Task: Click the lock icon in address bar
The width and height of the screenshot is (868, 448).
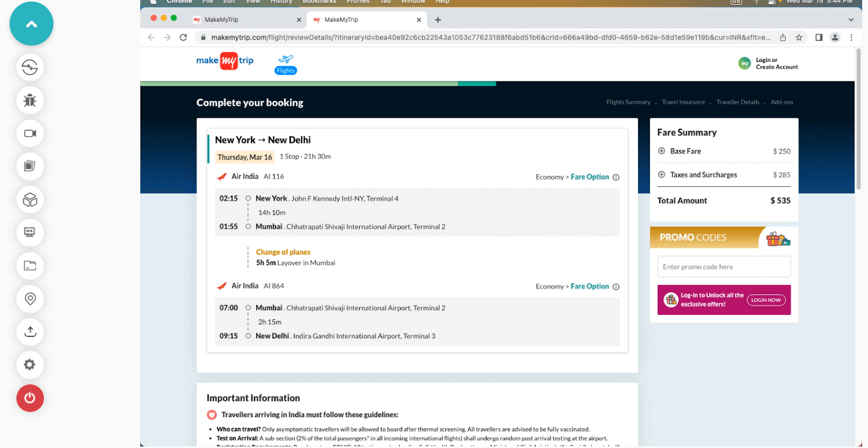Action: pos(203,37)
